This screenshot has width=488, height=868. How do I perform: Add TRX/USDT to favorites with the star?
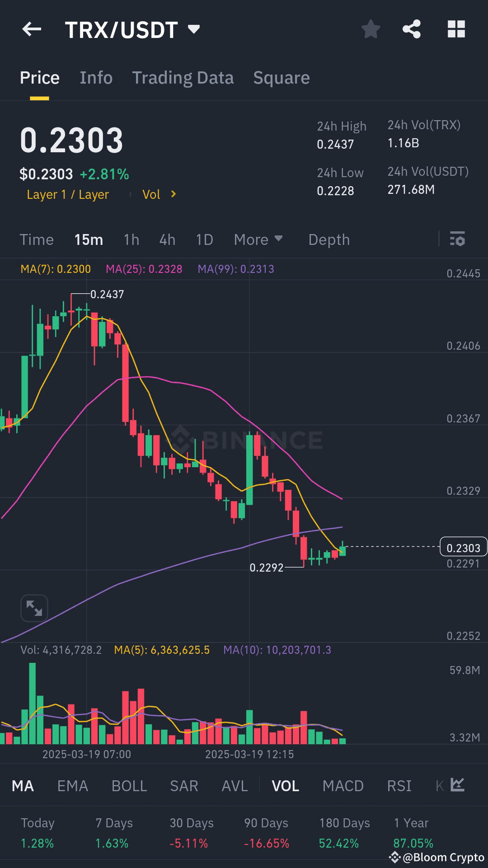[371, 29]
